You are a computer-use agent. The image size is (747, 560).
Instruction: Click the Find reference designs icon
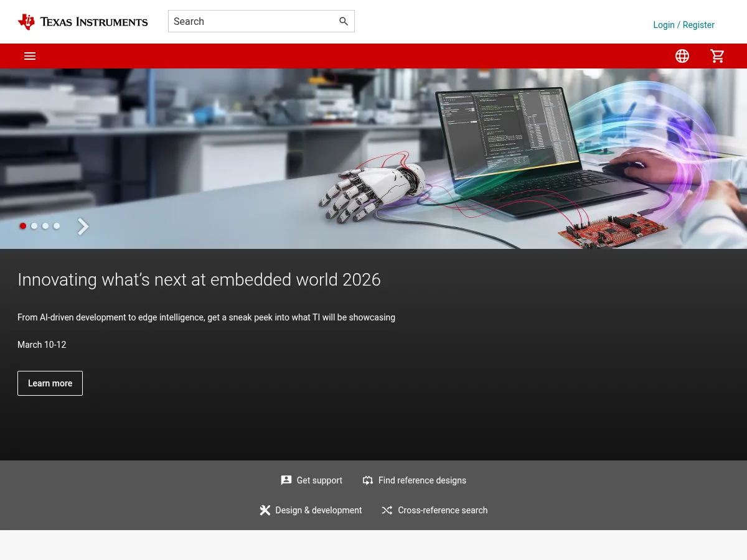[x=368, y=480]
